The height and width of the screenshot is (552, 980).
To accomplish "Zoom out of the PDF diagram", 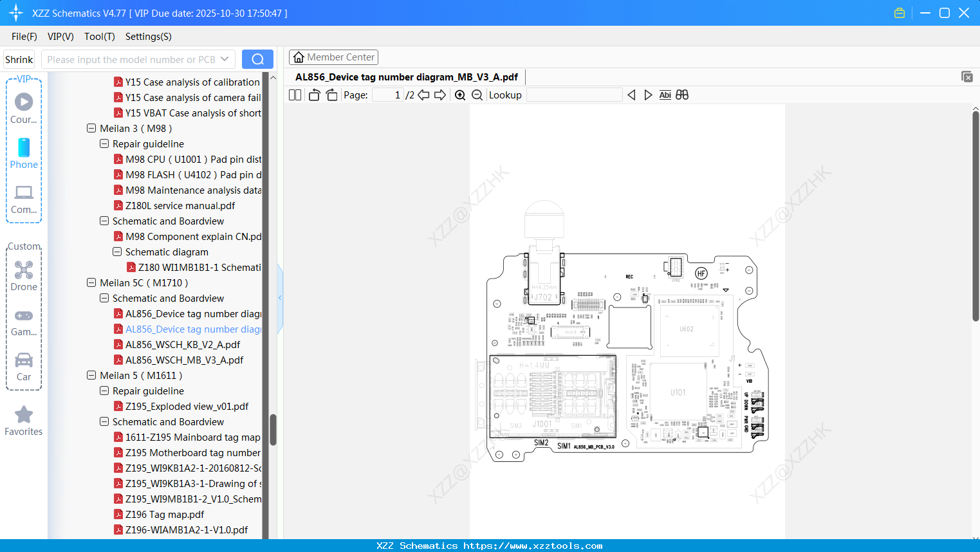I will tap(477, 95).
